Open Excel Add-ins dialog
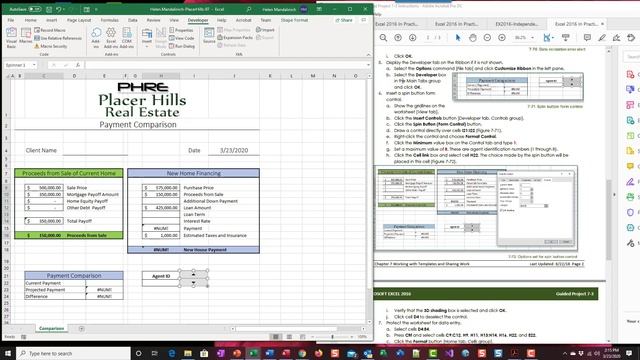The height and width of the screenshot is (360, 640). [111, 38]
